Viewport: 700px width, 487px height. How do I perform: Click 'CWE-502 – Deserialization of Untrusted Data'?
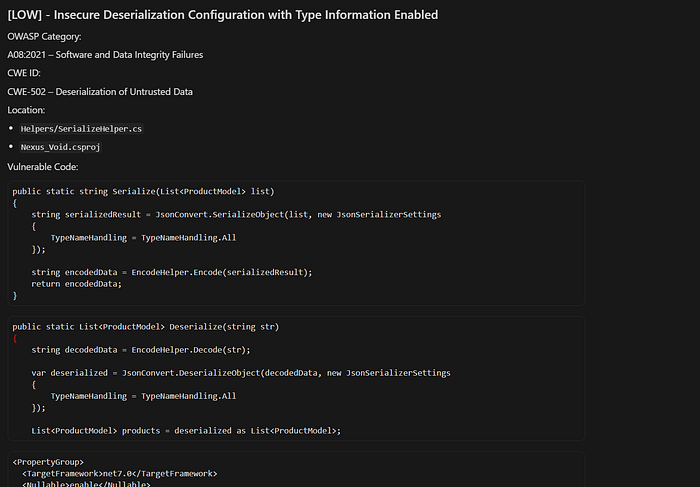tap(100, 92)
